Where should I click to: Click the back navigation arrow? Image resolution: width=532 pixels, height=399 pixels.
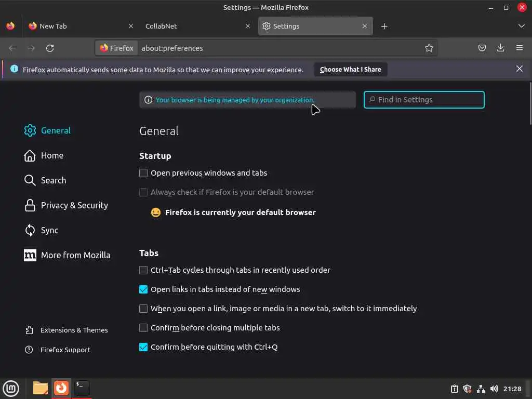[12, 48]
